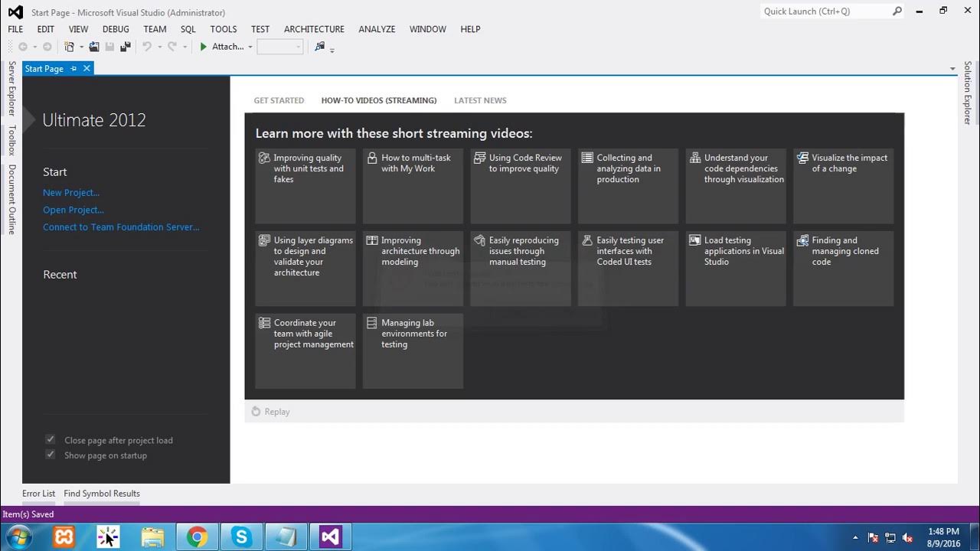This screenshot has height=551, width=980.
Task: Switch to the GET STARTED tab
Action: coord(279,100)
